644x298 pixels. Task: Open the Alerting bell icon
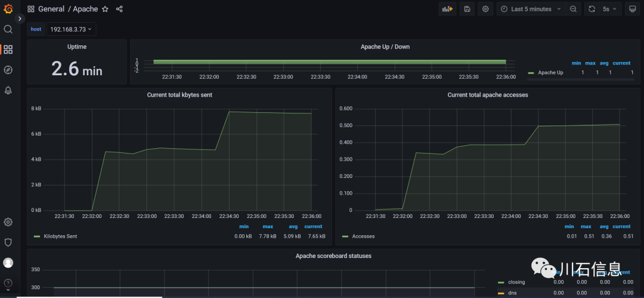[x=8, y=91]
